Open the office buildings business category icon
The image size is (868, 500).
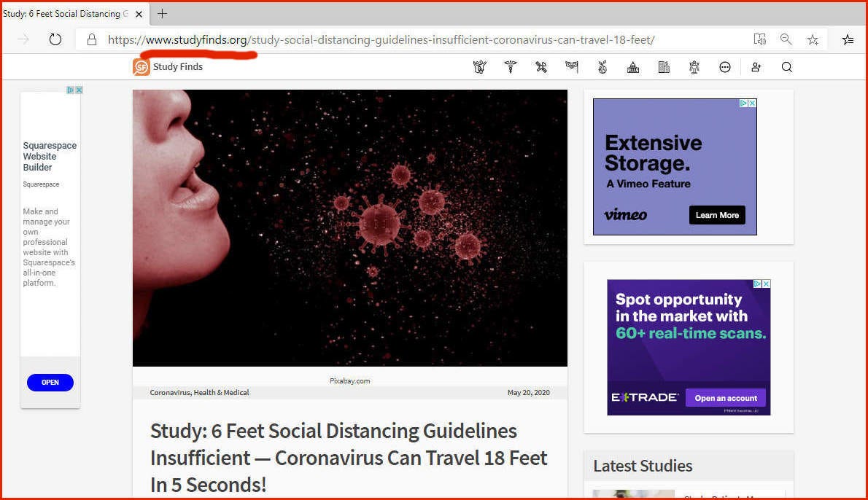(664, 67)
